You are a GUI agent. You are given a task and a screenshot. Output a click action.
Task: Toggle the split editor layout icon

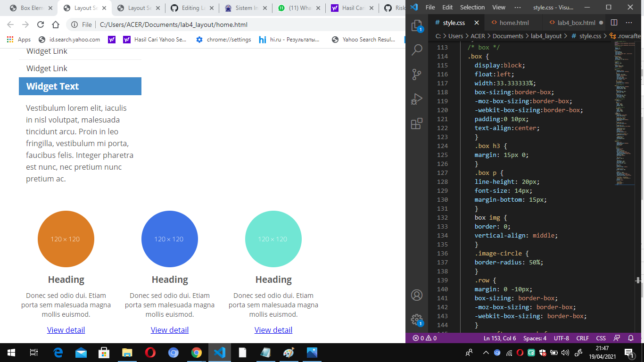613,22
